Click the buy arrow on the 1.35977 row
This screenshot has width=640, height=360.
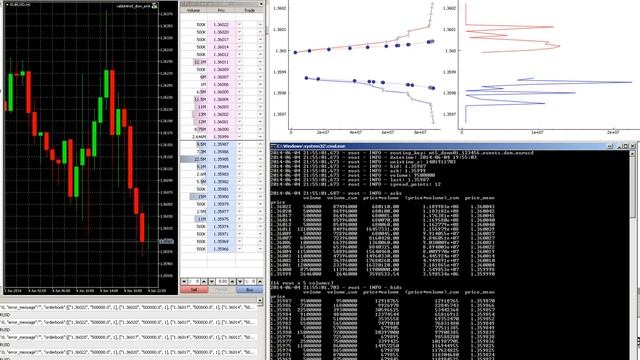click(260, 211)
